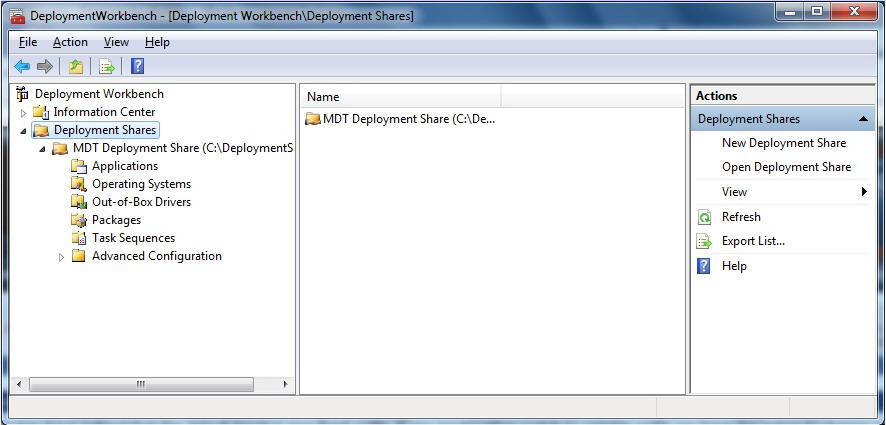This screenshot has width=886, height=425.
Task: Open the View submenu arrow in Actions
Action: coord(864,192)
